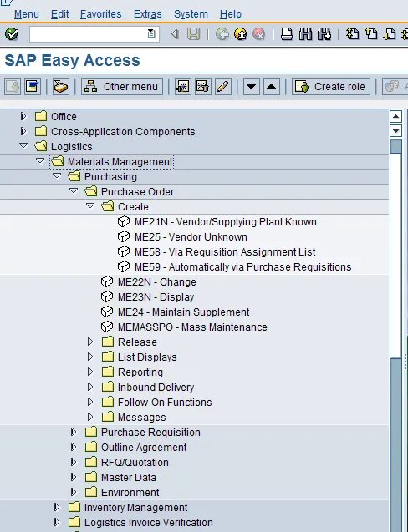Click the red Cancel icon
Viewport: 408px width, 532px height.
coord(259,34)
